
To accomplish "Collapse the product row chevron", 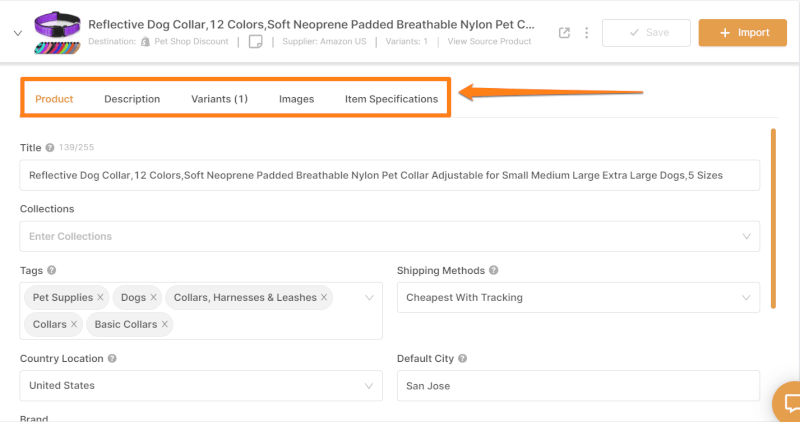I will 18,33.
